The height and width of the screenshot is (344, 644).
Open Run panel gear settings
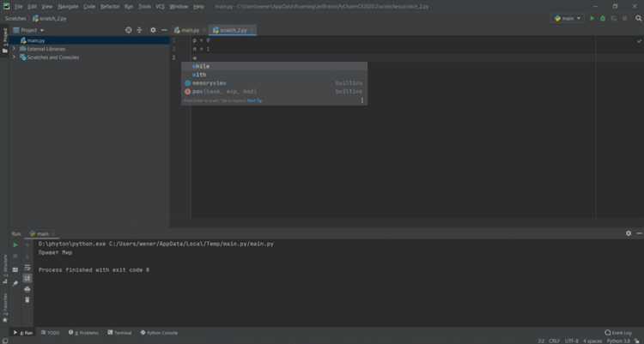[x=629, y=233]
